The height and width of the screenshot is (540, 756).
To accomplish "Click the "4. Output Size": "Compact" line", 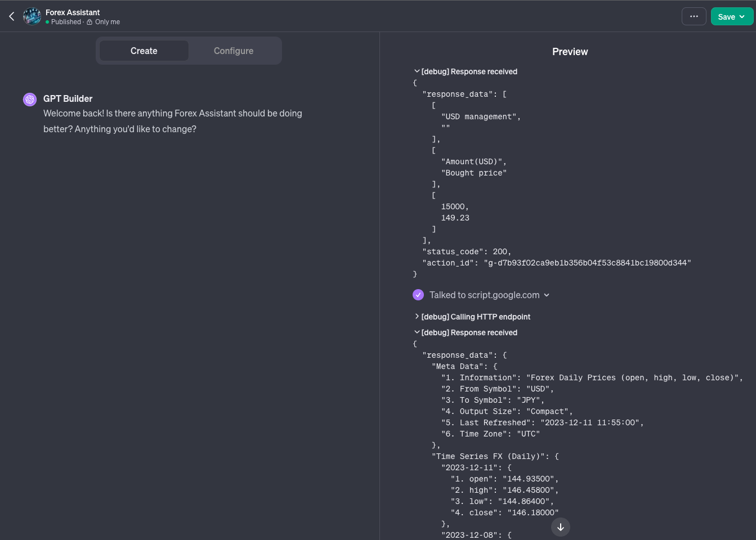I will [507, 411].
